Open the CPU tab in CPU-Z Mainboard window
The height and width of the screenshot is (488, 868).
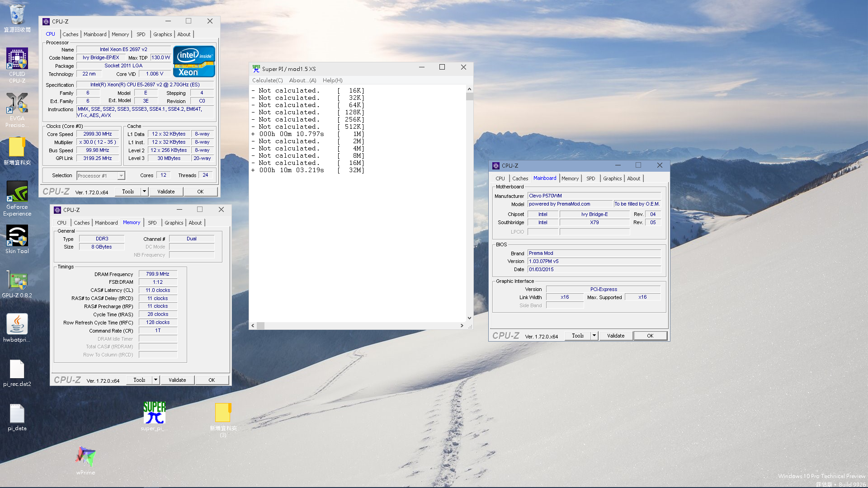click(500, 178)
